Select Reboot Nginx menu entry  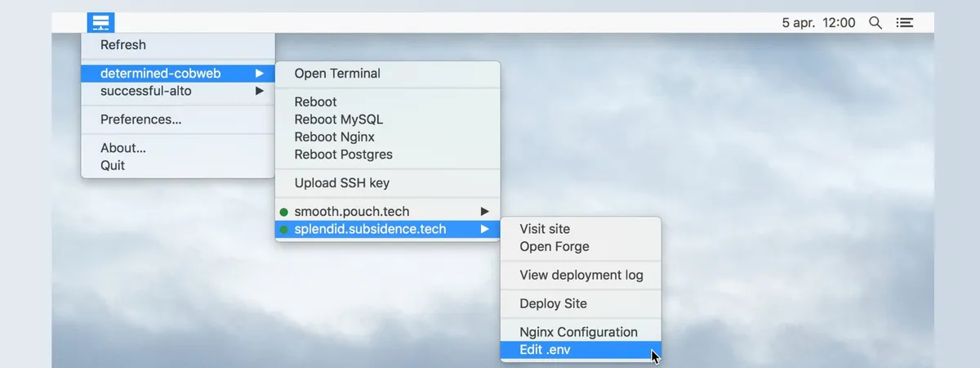(335, 137)
